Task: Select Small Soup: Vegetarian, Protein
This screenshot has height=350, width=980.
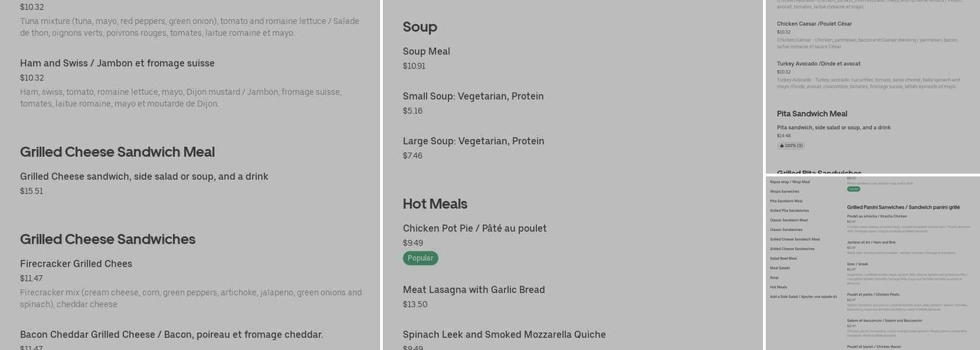Action: pos(472,97)
